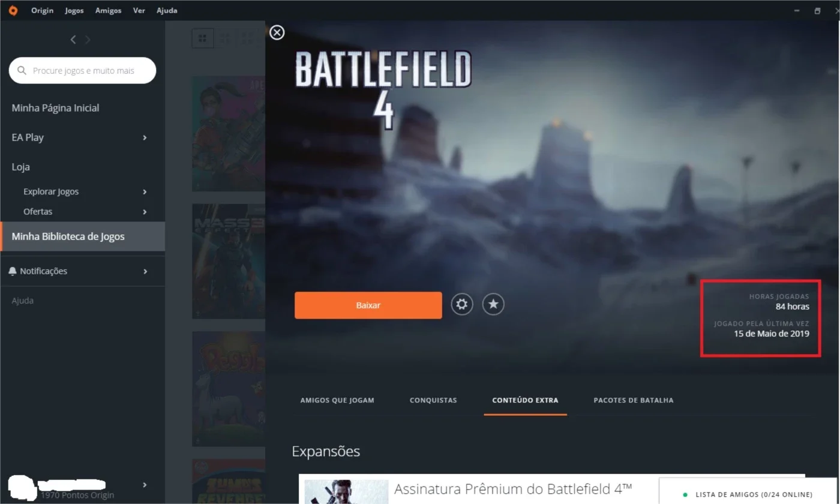
Task: Select the Zuma's Revenge game thumbnail
Action: (x=229, y=481)
